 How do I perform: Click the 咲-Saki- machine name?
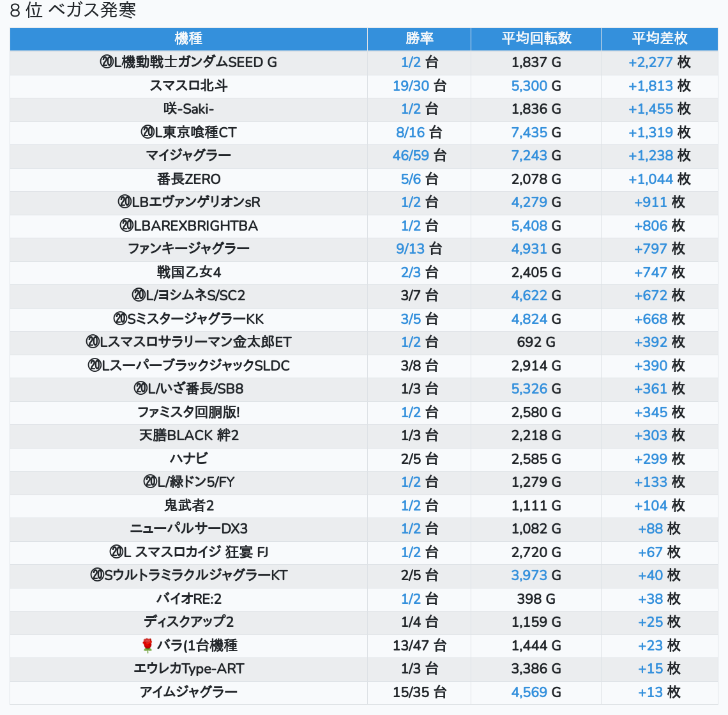click(x=188, y=109)
